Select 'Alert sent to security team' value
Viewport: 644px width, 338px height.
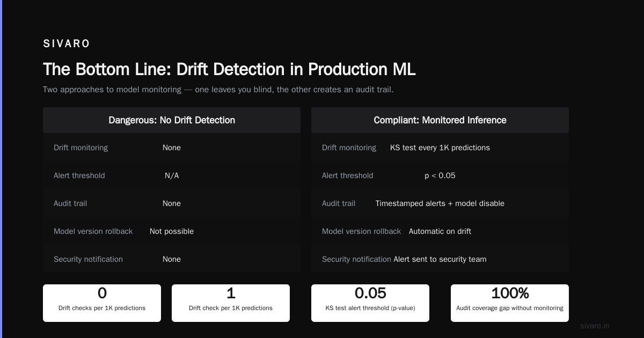[x=440, y=259]
